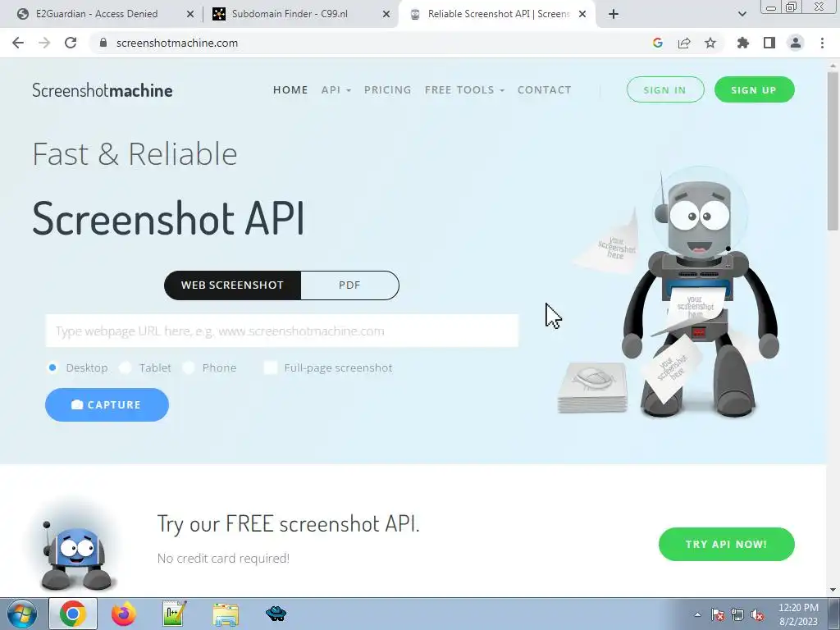Click the CAPTURE button
This screenshot has width=840, height=630.
(x=107, y=404)
